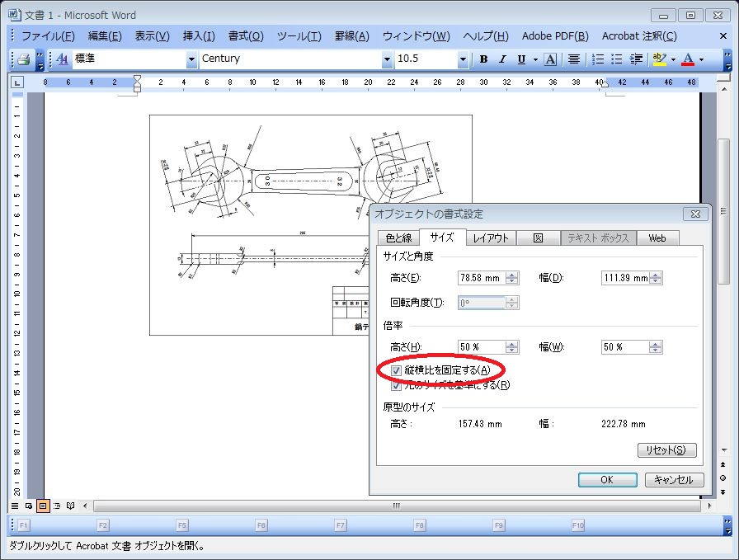Apply red font color button
This screenshot has width=739, height=560.
[x=688, y=59]
